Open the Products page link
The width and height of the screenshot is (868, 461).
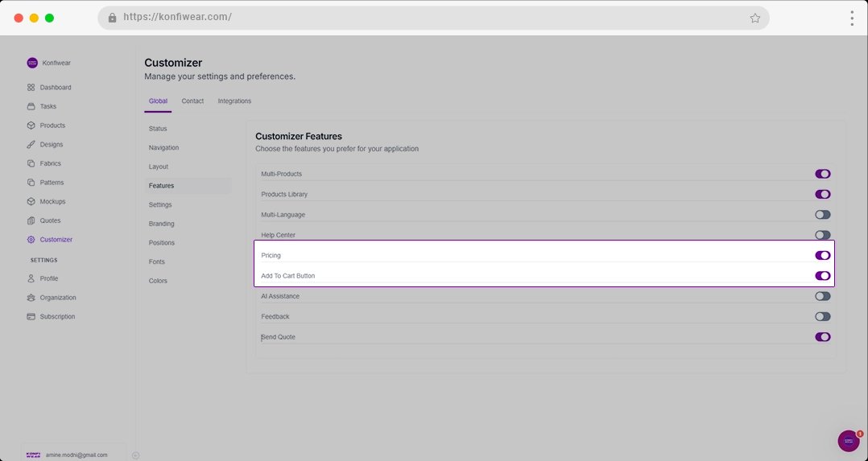[52, 126]
